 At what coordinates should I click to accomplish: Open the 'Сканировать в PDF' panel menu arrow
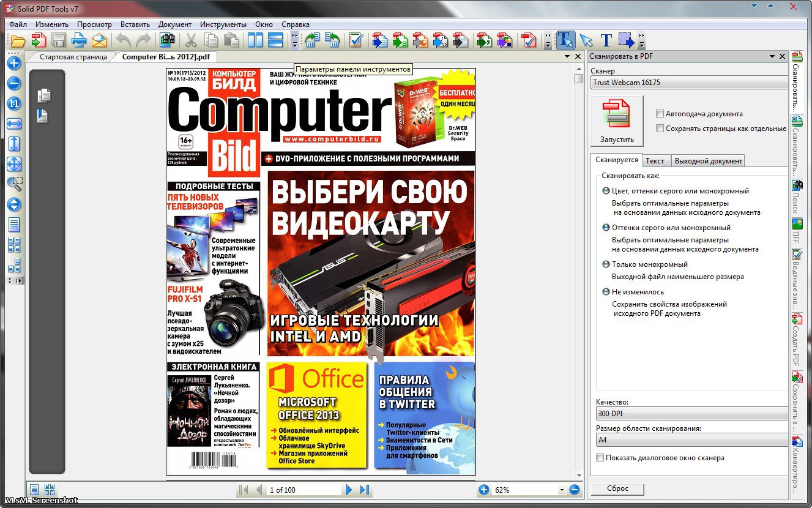(772, 56)
